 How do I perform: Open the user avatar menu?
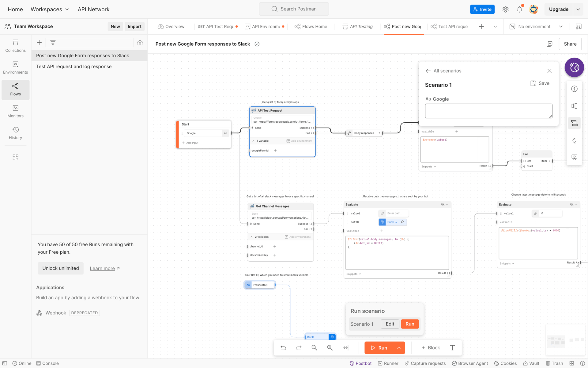pyautogui.click(x=533, y=9)
